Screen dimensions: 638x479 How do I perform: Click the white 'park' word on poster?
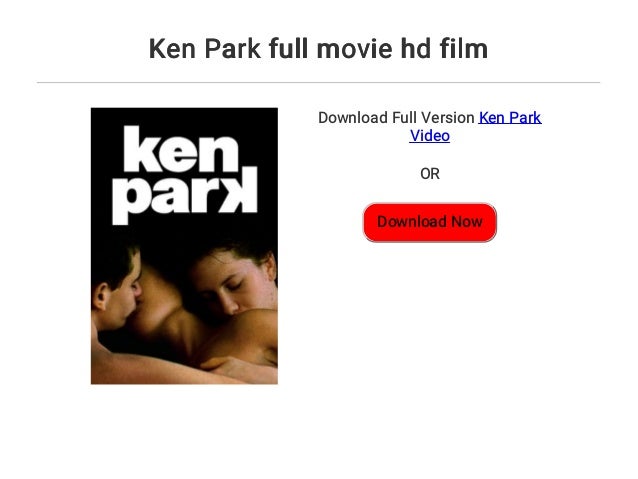(x=185, y=195)
